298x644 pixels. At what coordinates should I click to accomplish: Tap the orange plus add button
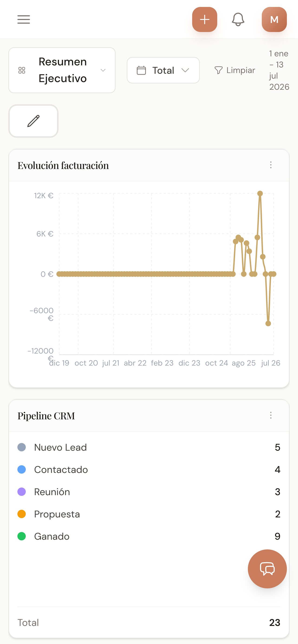(204, 19)
